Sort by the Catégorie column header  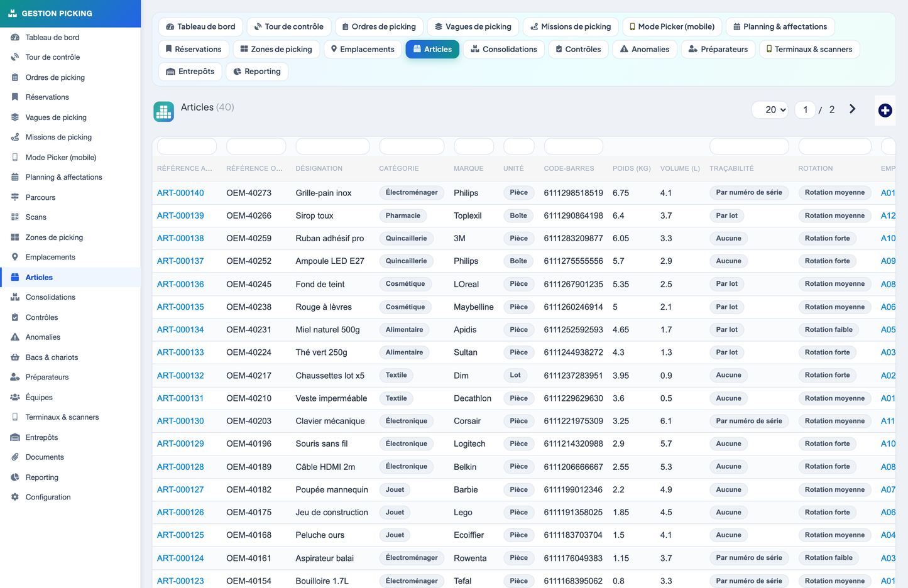tap(398, 168)
